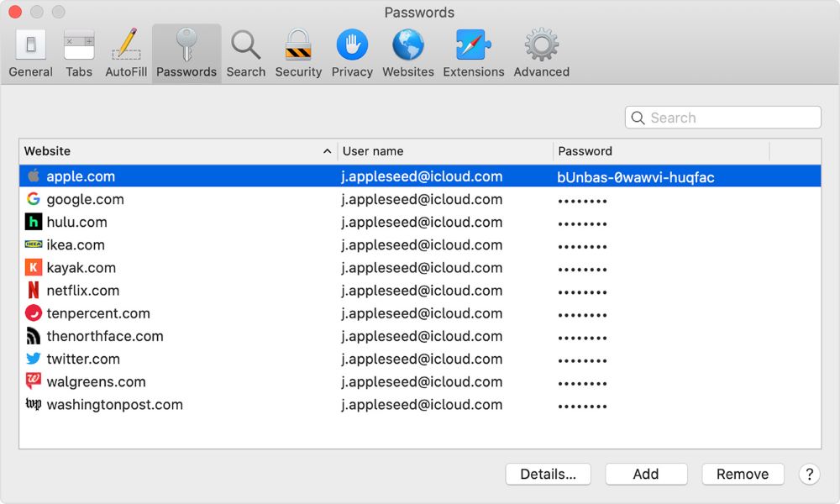Focus the passwords Search field
The image size is (840, 504).
(x=722, y=118)
